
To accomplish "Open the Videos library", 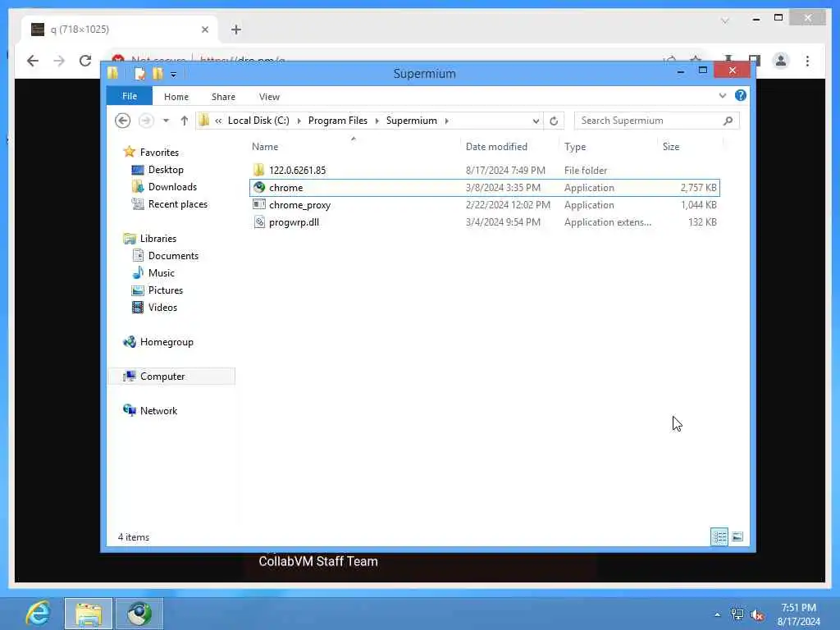I will pyautogui.click(x=162, y=307).
